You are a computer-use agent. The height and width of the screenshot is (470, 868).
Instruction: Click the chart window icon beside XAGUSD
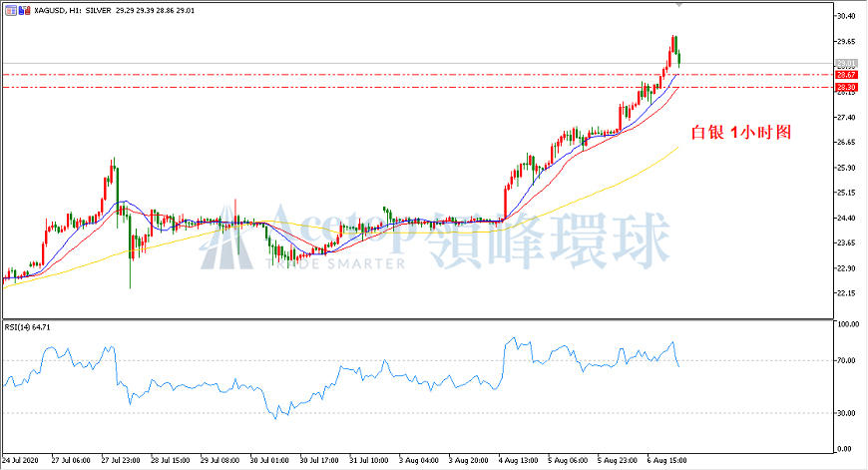11,10
